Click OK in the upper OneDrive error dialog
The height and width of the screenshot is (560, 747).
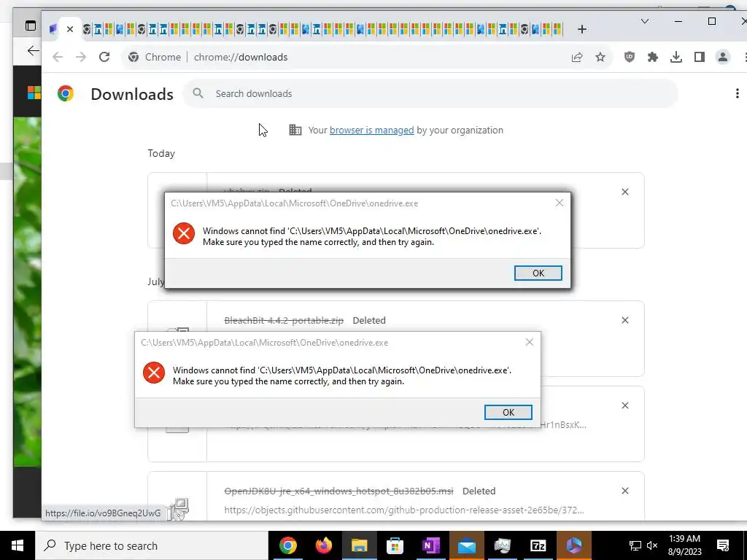coord(538,273)
